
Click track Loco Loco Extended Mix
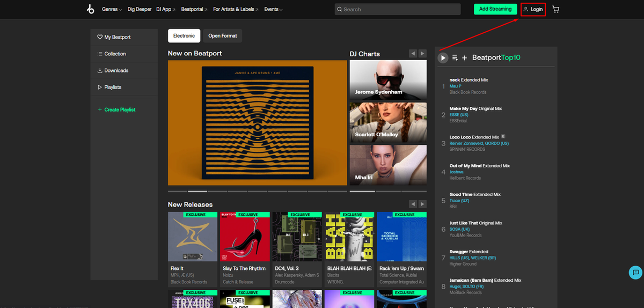pyautogui.click(x=474, y=137)
